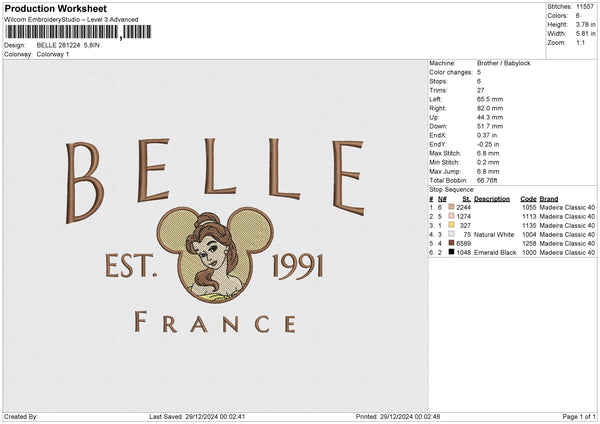The image size is (600, 424).
Task: Click the 'Page 1 of 1' footer text
Action: [579, 417]
